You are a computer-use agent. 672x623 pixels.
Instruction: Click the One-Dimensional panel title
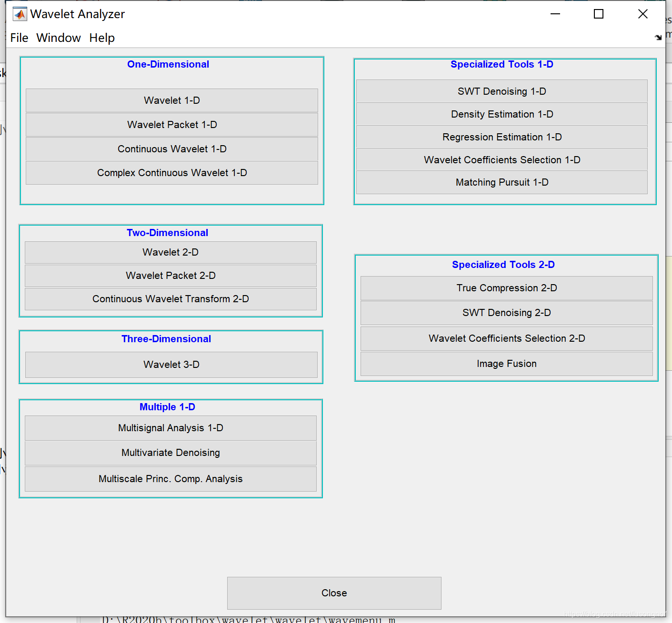168,64
